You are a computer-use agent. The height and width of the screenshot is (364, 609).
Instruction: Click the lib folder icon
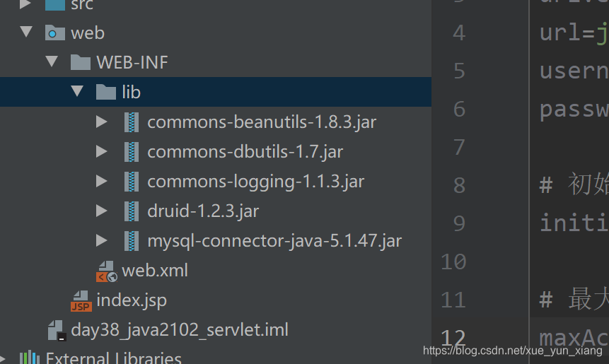[106, 92]
